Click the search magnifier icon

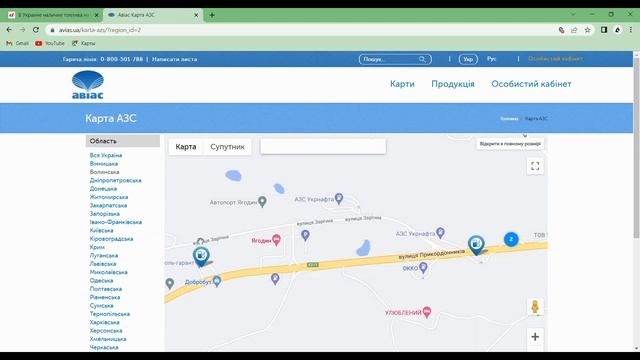click(x=422, y=59)
